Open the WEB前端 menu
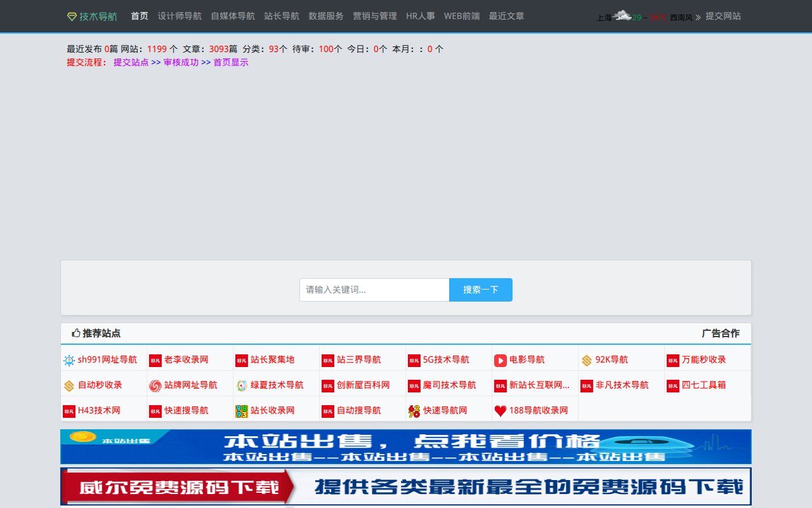Image resolution: width=812 pixels, height=508 pixels. tap(462, 16)
